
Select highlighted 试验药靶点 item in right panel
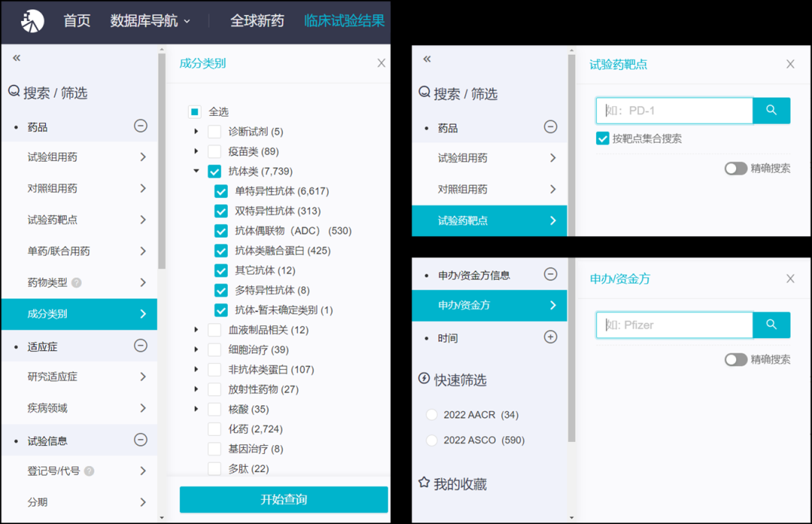[489, 220]
